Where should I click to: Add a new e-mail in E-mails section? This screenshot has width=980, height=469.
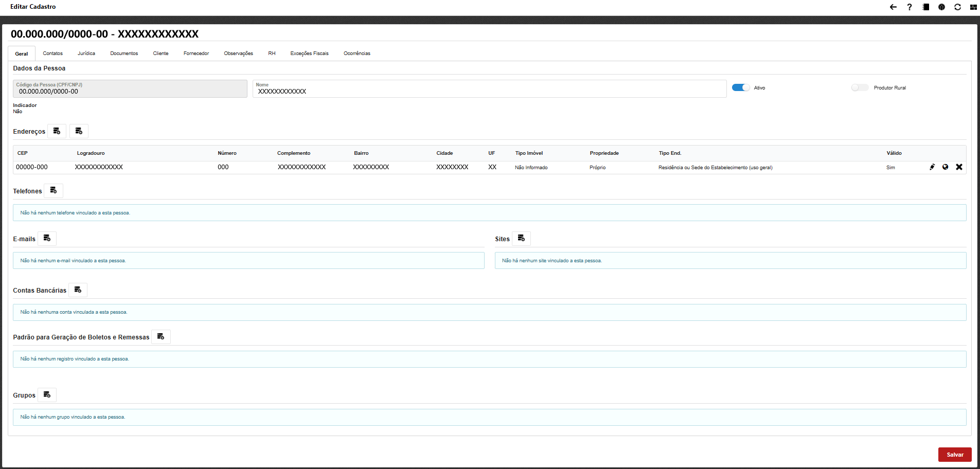pyautogui.click(x=47, y=239)
